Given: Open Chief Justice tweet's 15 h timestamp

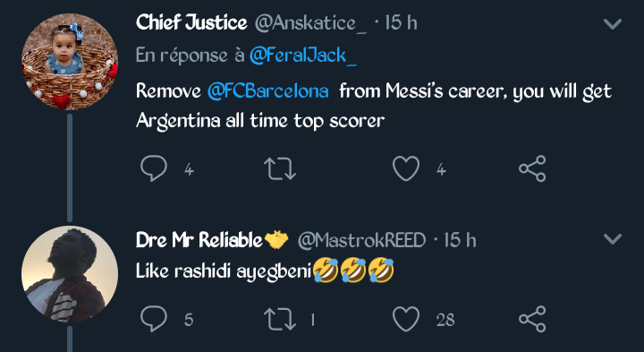Looking at the screenshot, I should [401, 23].
